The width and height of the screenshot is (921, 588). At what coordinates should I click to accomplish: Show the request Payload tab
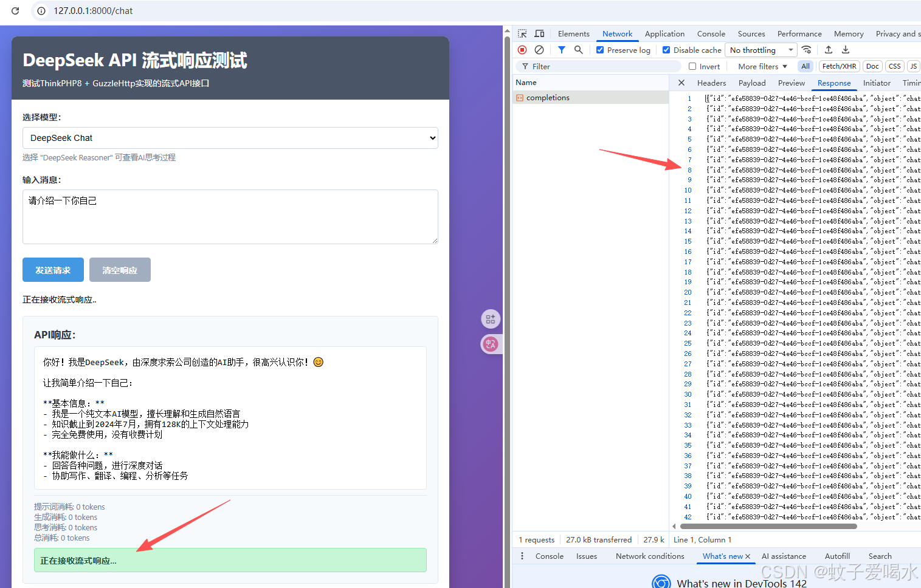(x=752, y=83)
